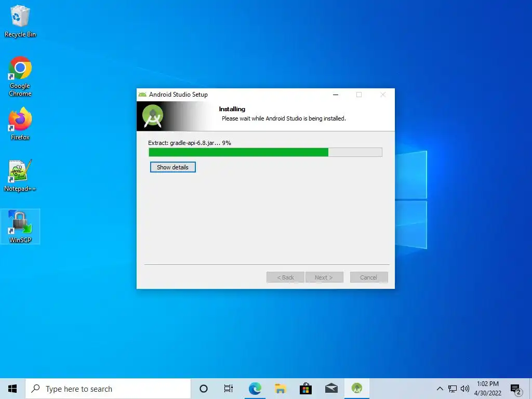Open Microsoft Store from taskbar
The height and width of the screenshot is (399, 532).
(x=305, y=389)
